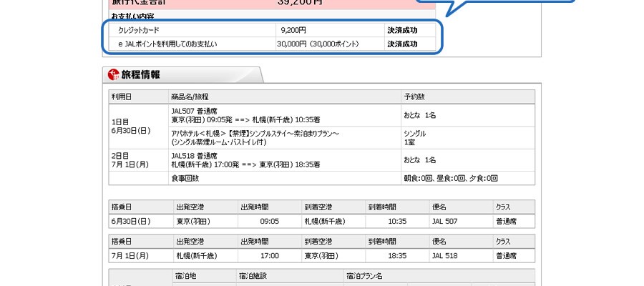Click the クレジットカード payment row label
644x286 pixels.
(x=139, y=30)
